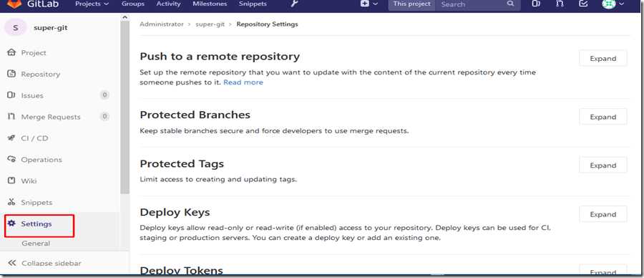The height and width of the screenshot is (278, 644).
Task: Expand the Protected Branches section
Action: click(x=603, y=117)
